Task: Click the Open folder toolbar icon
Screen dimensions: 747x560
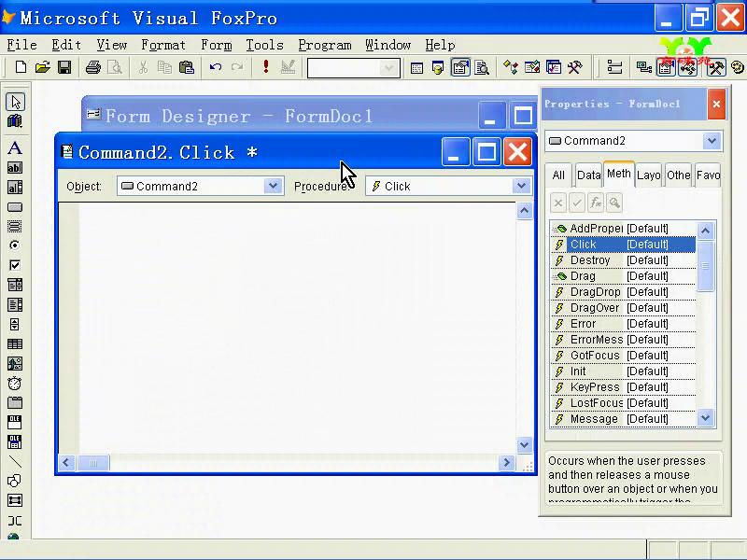Action: 42,67
